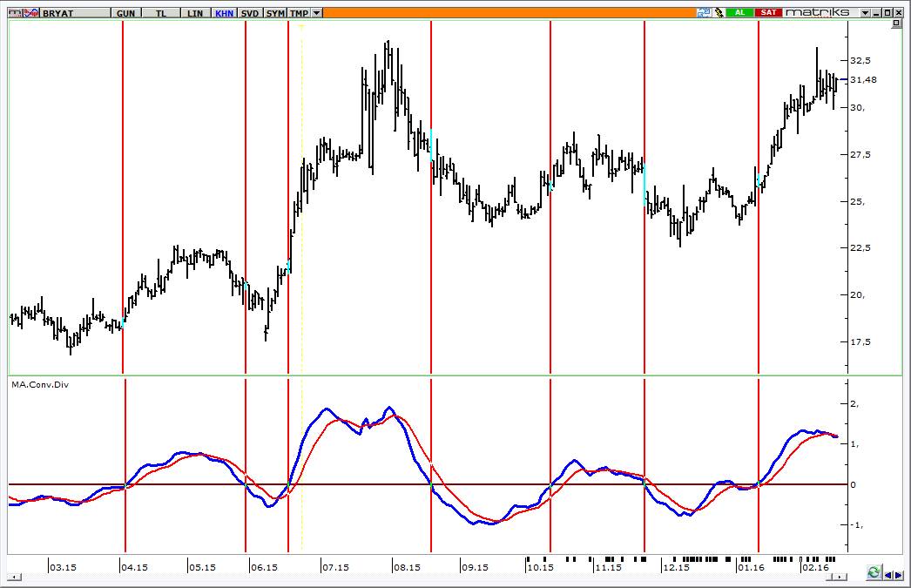Click the green AL buy button
The height and width of the screenshot is (588, 911).
pos(739,12)
